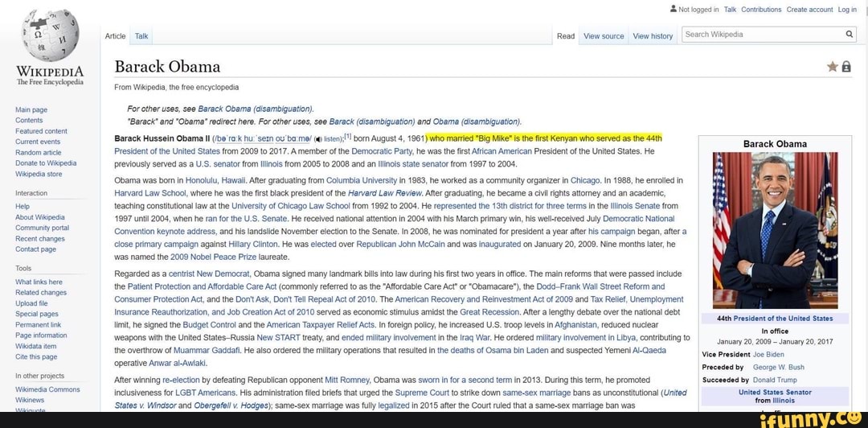Open the Muammar Gaddafi link

click(x=207, y=351)
